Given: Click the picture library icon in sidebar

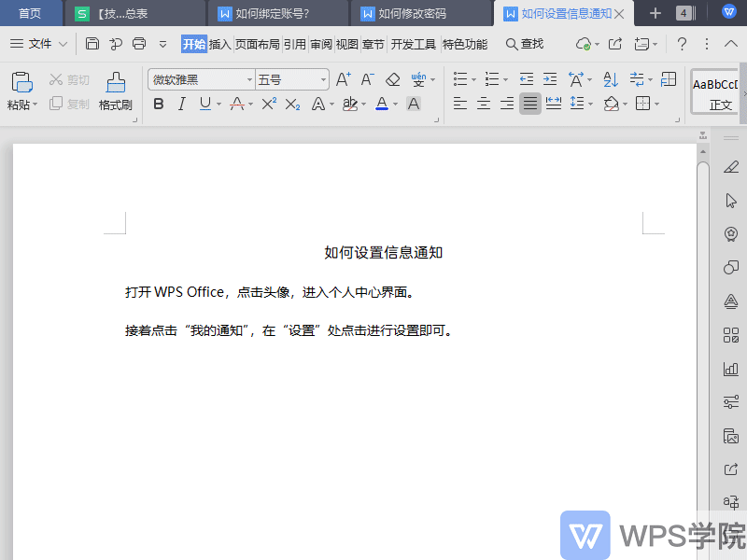Looking at the screenshot, I should click(x=731, y=436).
